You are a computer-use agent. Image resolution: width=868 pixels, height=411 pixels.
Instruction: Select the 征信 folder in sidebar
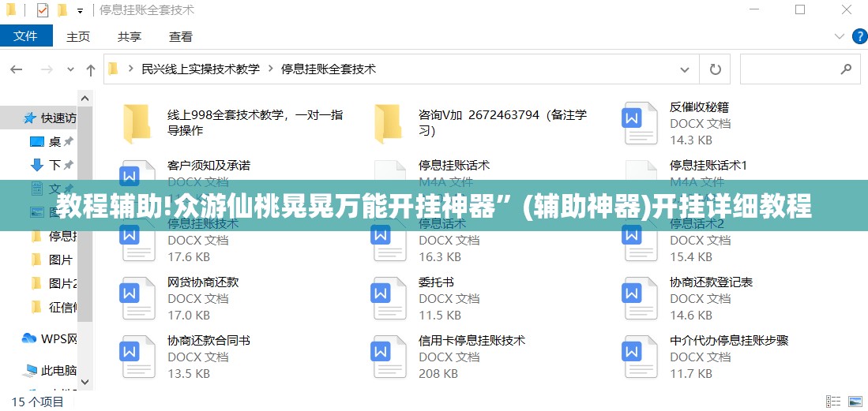tap(53, 307)
